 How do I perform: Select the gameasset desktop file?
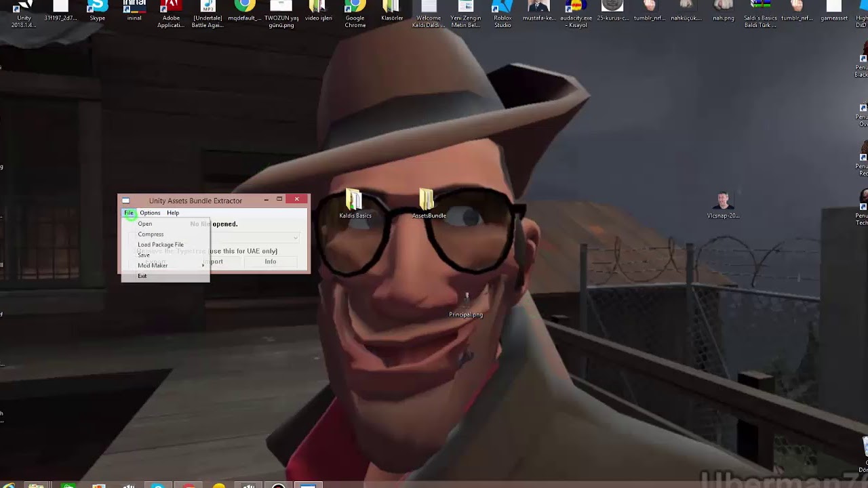click(x=834, y=11)
